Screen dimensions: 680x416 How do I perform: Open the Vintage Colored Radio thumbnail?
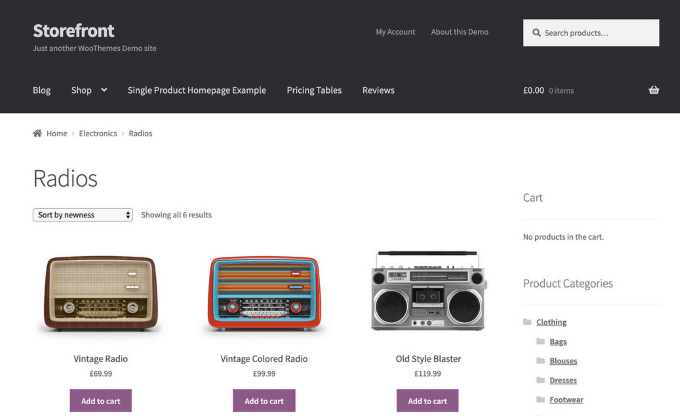pos(264,291)
